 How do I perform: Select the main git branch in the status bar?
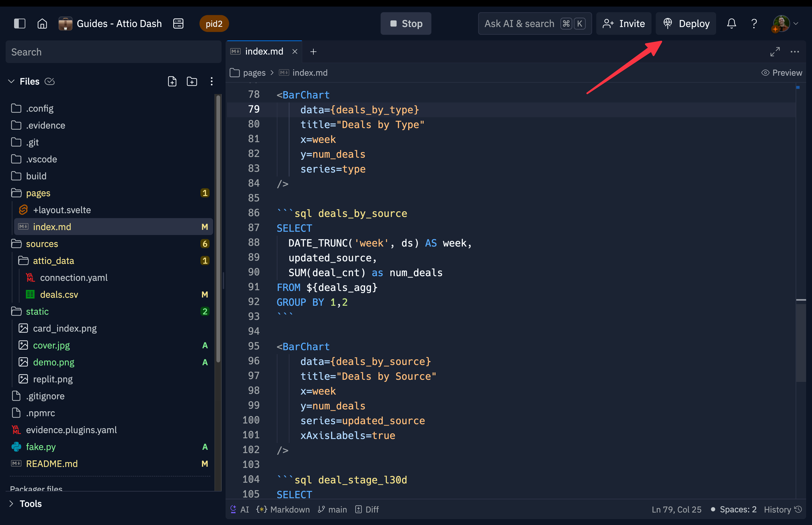click(332, 509)
